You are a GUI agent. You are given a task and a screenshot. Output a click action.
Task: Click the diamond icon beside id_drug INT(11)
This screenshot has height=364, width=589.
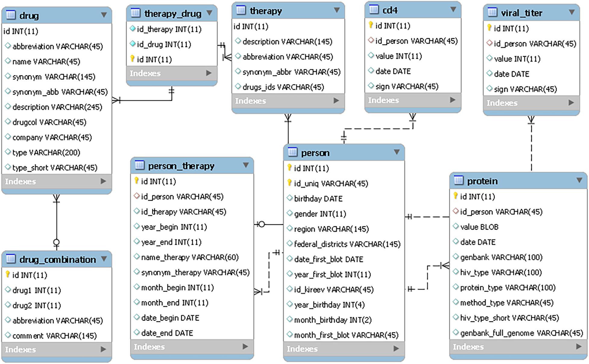click(x=132, y=44)
